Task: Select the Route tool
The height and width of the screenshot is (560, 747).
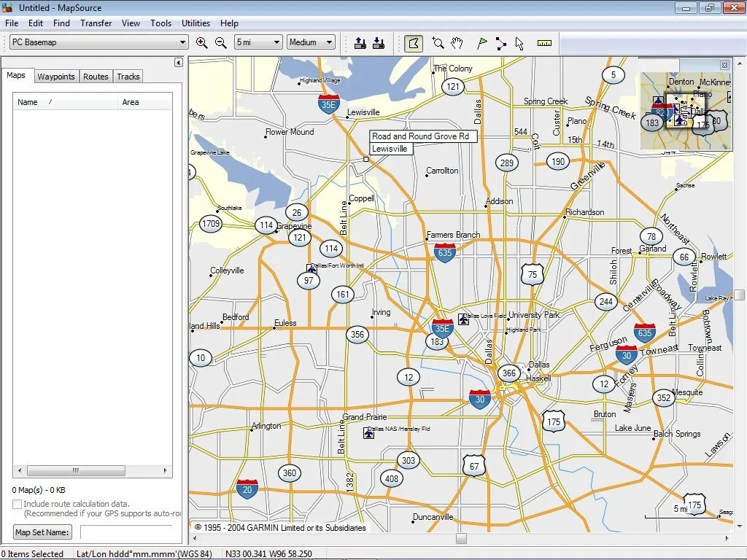Action: click(500, 43)
